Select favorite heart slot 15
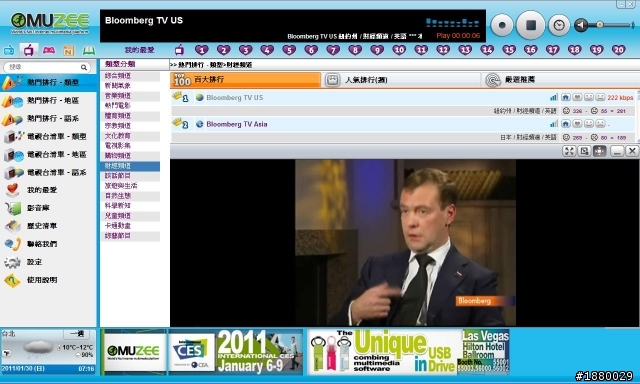The width and height of the screenshot is (640, 384). (509, 50)
